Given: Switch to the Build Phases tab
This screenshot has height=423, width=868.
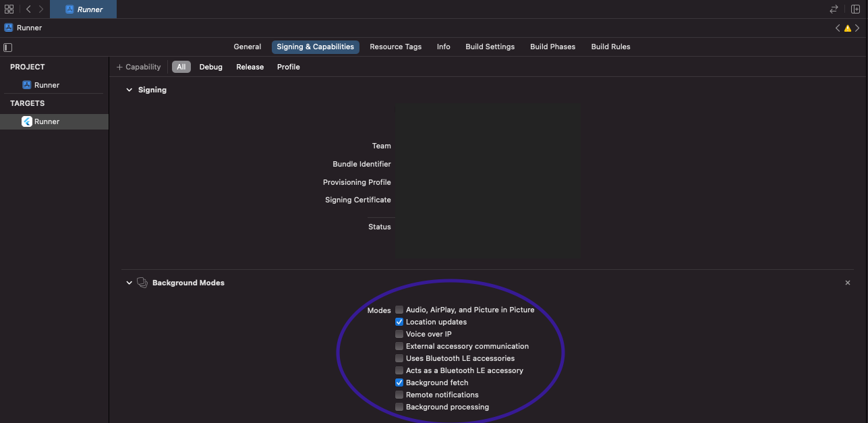Looking at the screenshot, I should click(x=552, y=47).
